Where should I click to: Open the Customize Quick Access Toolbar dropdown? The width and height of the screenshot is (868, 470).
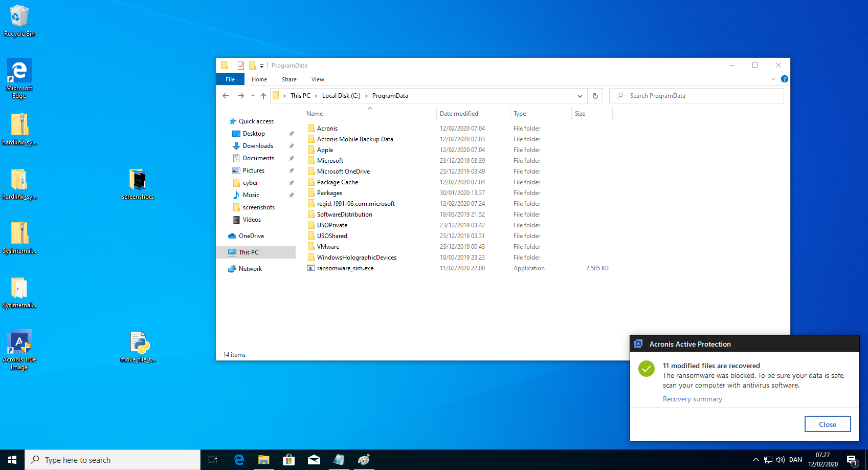(x=261, y=66)
